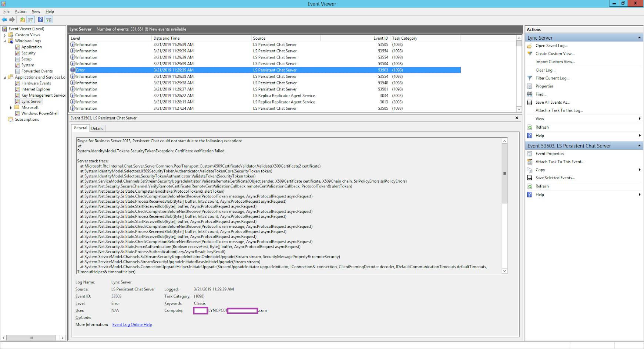Select the Internet Explorer log
The width and height of the screenshot is (644, 349).
click(36, 89)
